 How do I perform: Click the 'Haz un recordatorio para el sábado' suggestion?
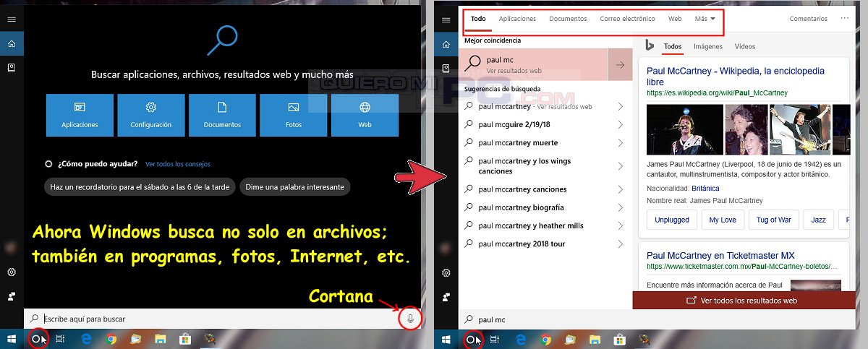click(x=140, y=187)
